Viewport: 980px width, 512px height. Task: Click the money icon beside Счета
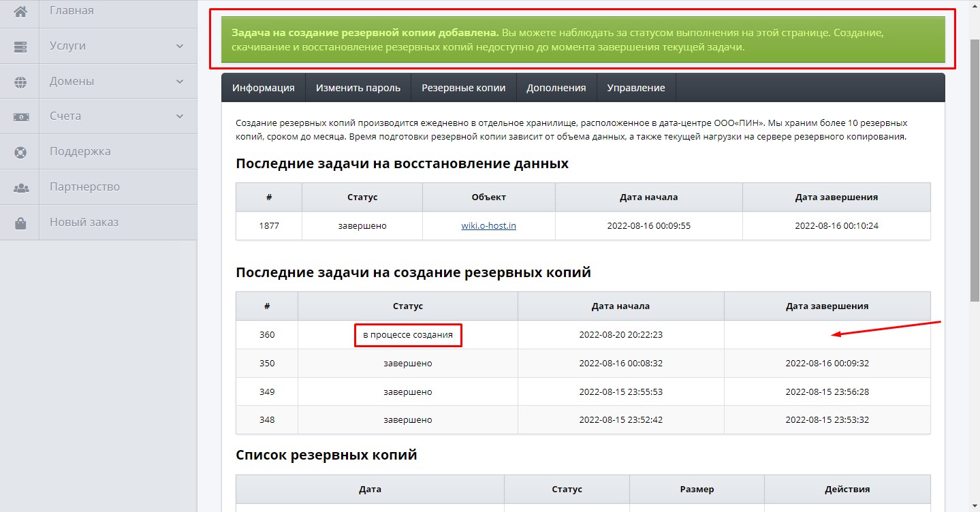(x=20, y=116)
